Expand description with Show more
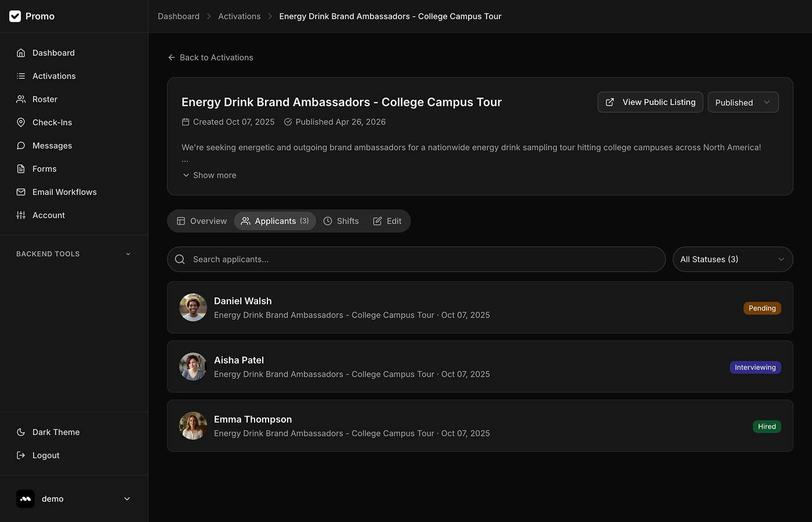The image size is (812, 522). coord(209,175)
